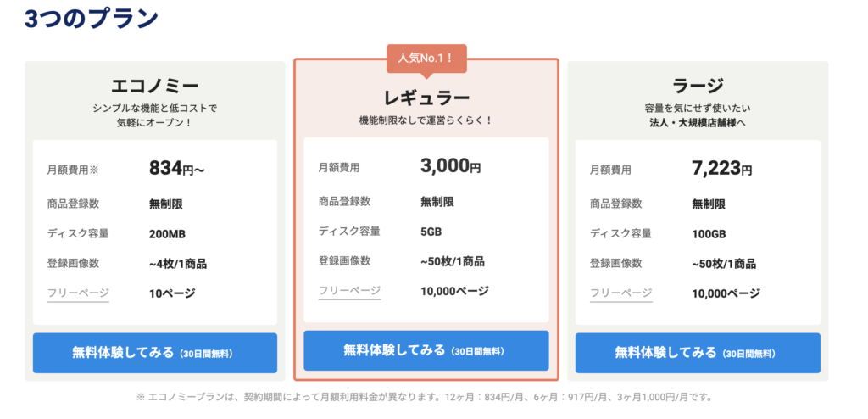Click the 5GB disk capacity value
The image size is (868, 419).
point(431,232)
